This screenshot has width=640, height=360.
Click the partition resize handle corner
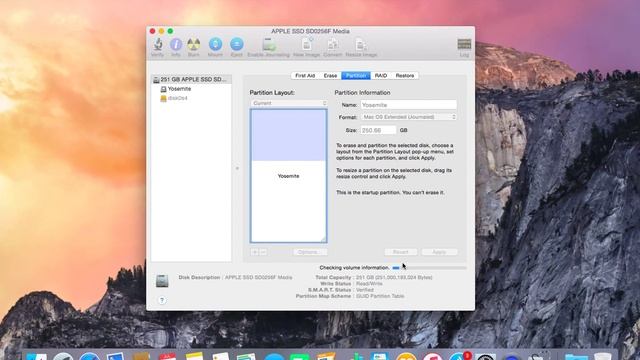pos(323,239)
